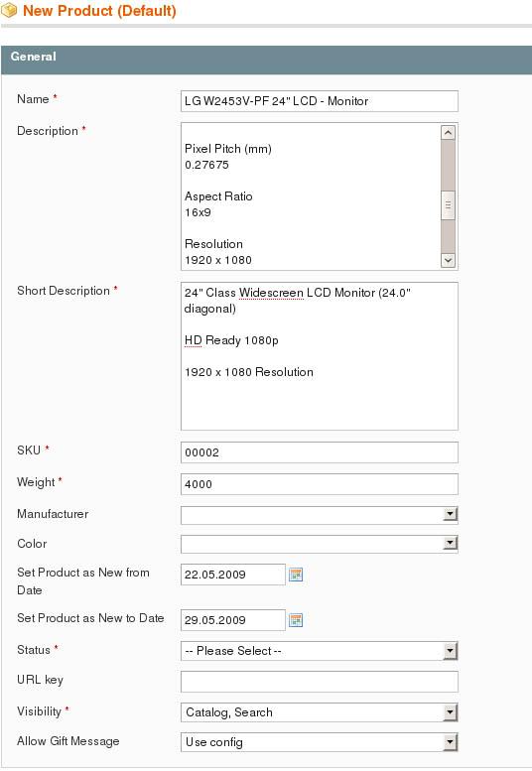
Task: Open calendar for New from Date
Action: pos(296,575)
